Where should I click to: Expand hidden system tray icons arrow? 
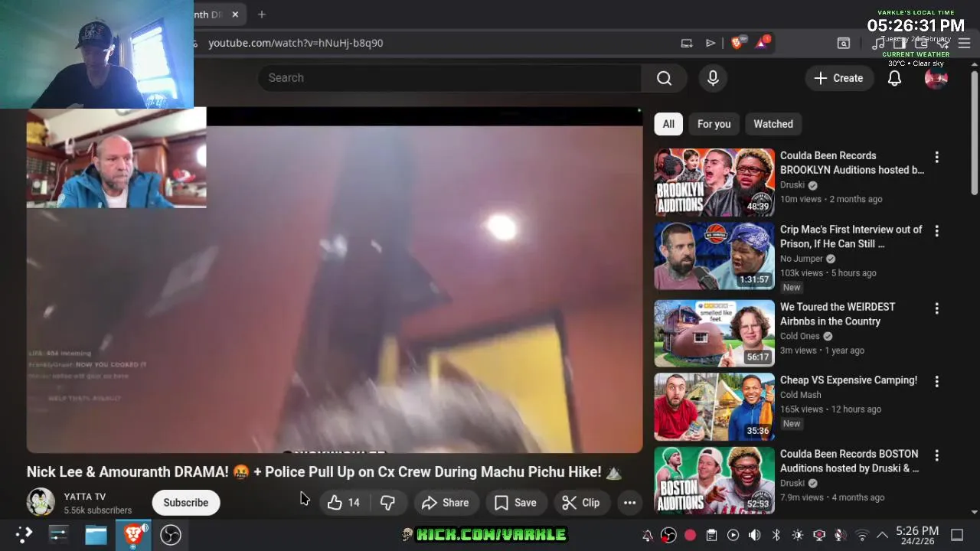(882, 535)
